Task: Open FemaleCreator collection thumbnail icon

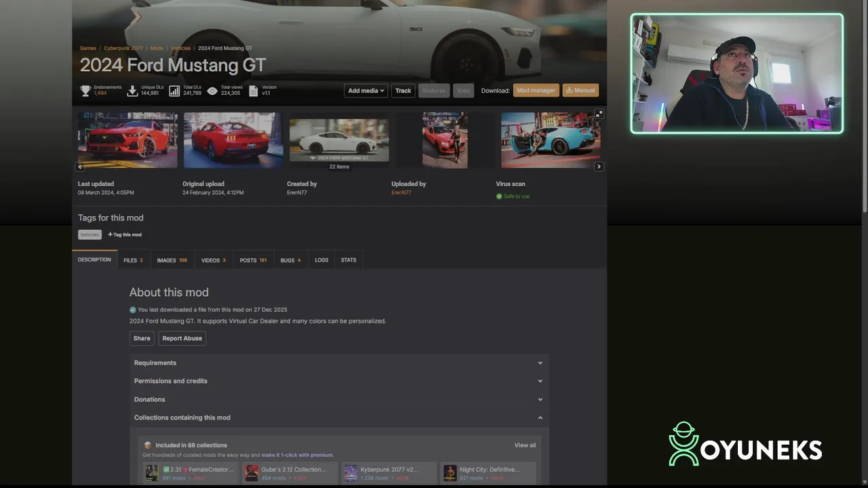Action: pos(152,472)
